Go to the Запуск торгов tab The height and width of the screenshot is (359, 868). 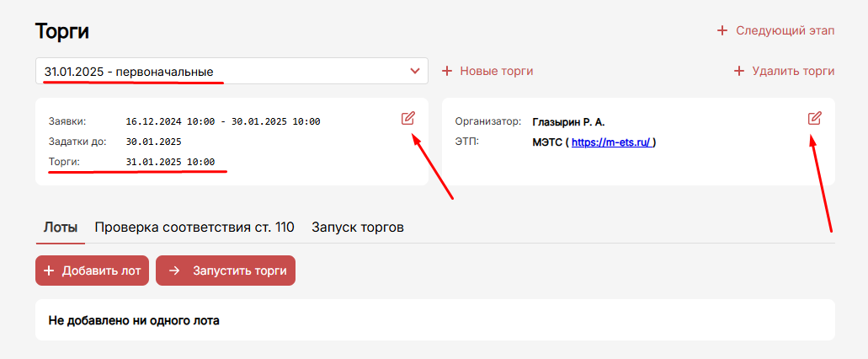(x=358, y=228)
